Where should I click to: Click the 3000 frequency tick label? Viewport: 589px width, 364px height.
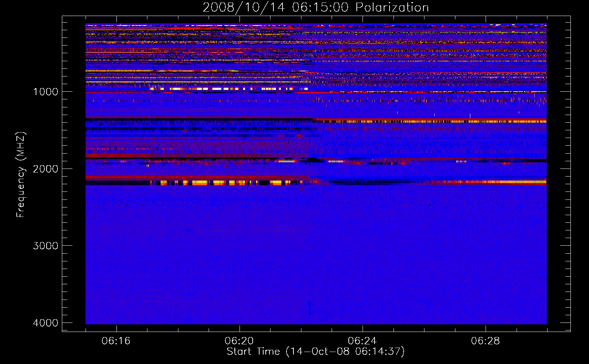click(46, 246)
